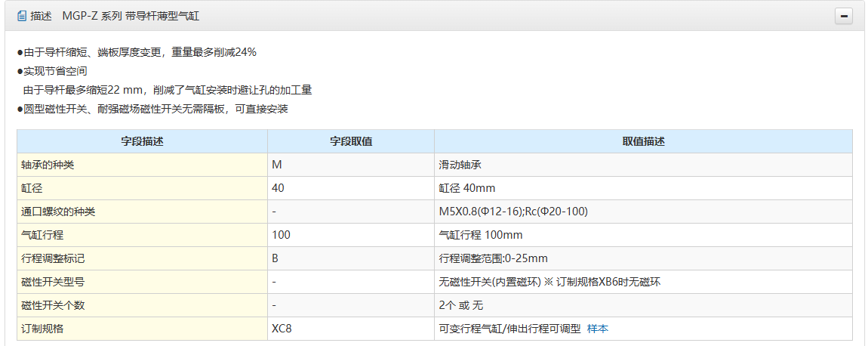Select the 缸径 field name cell

click(32, 188)
